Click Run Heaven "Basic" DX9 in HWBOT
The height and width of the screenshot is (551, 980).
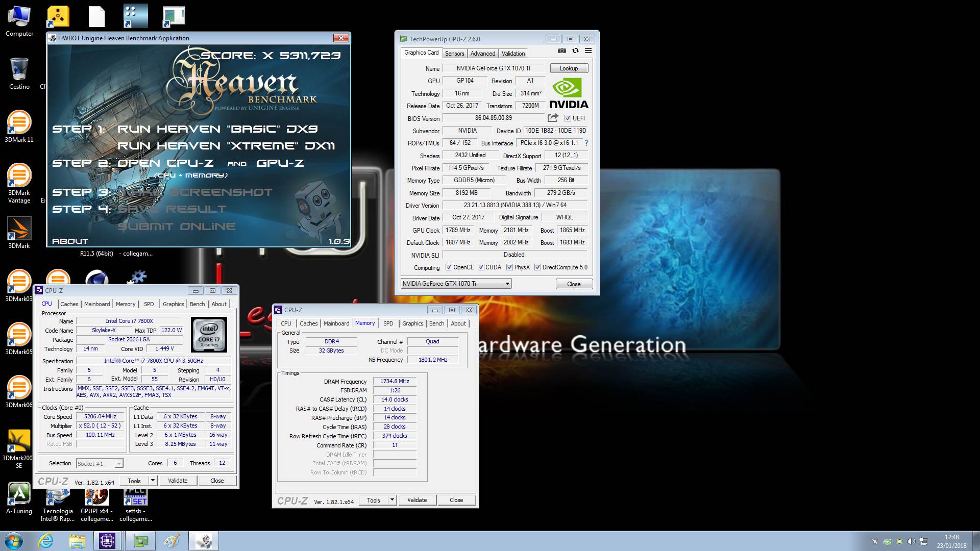coord(218,129)
